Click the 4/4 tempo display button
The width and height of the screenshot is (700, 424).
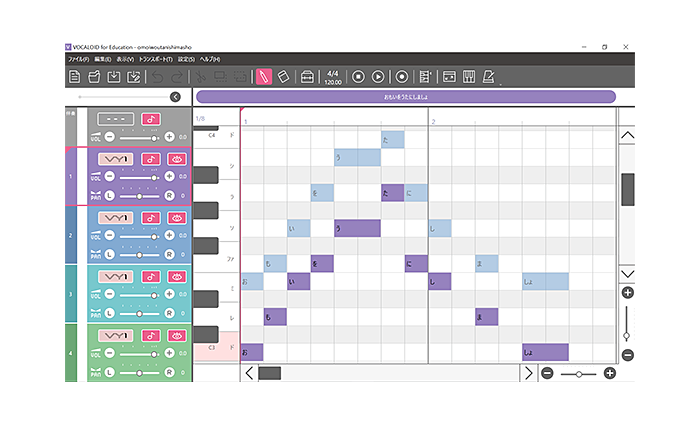(333, 77)
